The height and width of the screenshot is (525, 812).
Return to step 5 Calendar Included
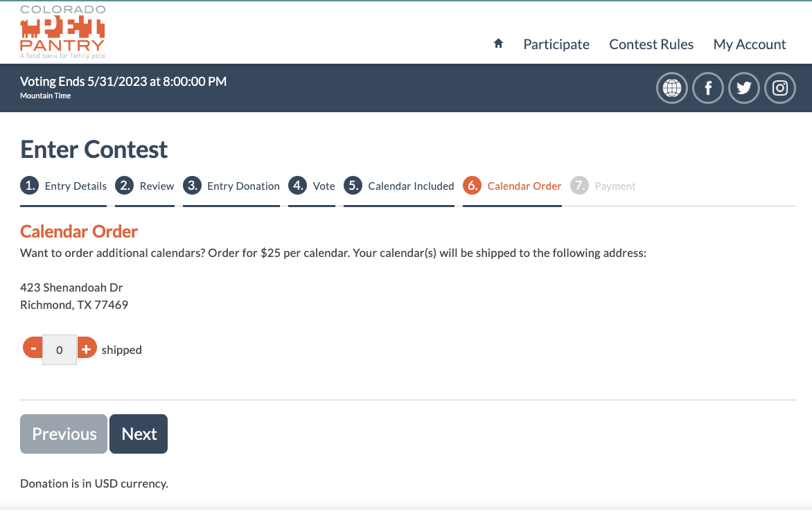[x=399, y=186]
